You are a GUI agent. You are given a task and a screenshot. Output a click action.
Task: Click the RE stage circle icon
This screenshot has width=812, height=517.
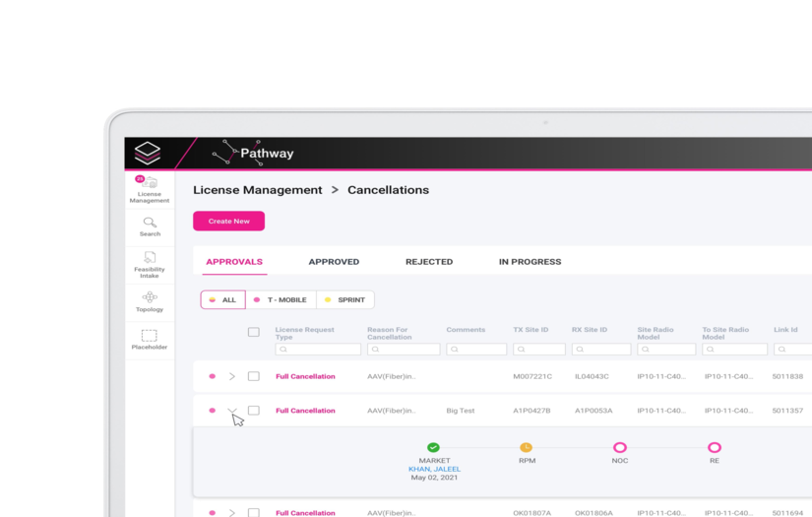[715, 447]
